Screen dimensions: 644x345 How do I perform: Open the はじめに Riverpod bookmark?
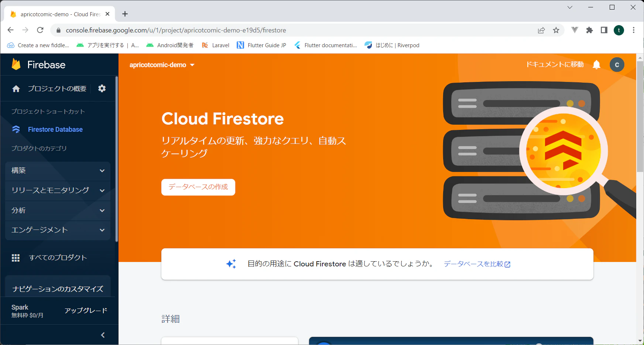[x=392, y=45]
